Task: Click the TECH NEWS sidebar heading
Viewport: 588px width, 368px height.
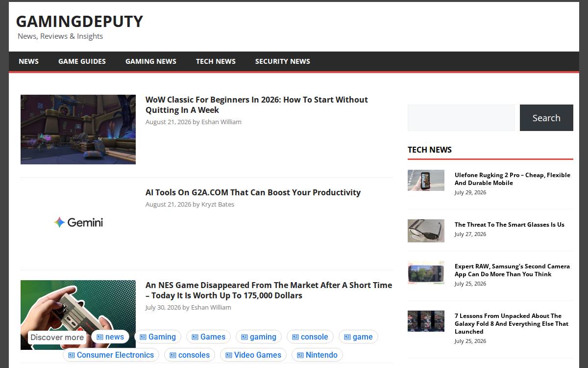Action: tap(430, 150)
